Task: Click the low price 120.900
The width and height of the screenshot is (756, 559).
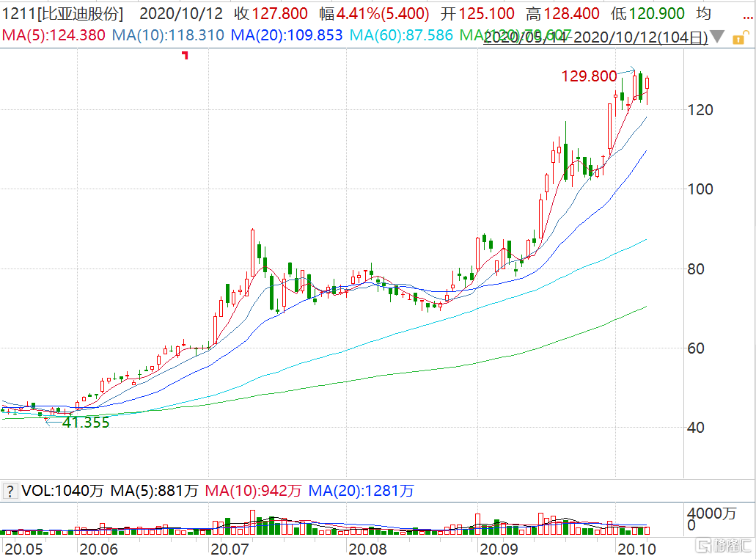Action: click(657, 13)
